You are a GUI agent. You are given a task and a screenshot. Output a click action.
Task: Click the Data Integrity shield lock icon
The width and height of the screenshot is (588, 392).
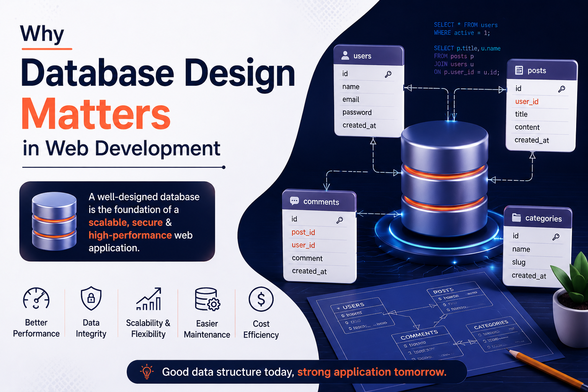(x=91, y=298)
